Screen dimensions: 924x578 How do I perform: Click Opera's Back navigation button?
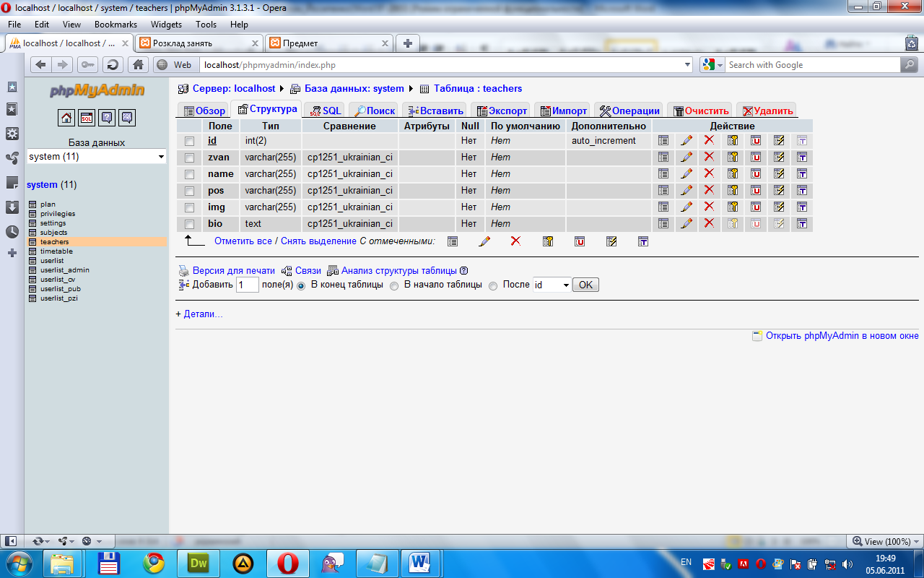[40, 65]
